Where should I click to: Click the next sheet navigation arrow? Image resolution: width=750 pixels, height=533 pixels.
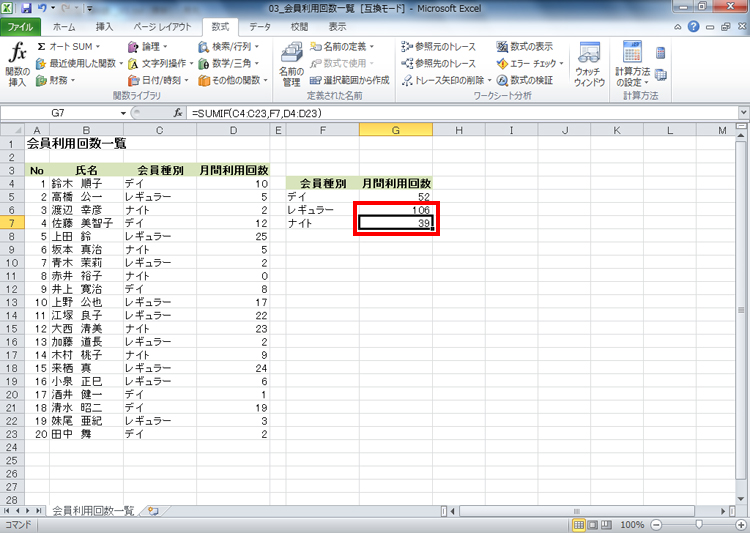[x=28, y=511]
